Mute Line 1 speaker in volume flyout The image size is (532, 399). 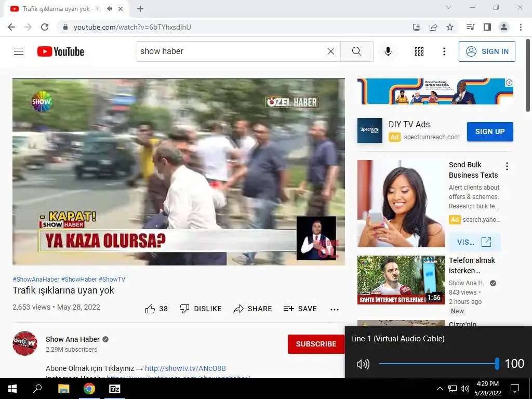(363, 364)
